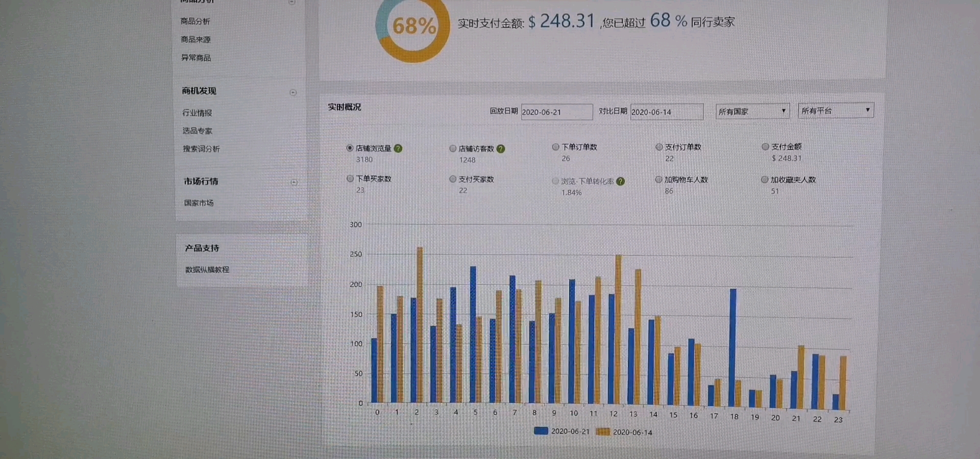Click the 23 x-axis hour label
980x459 pixels.
[838, 420]
